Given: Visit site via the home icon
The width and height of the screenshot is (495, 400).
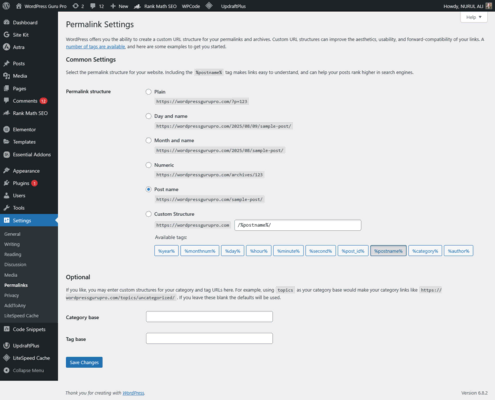Looking at the screenshot, I should click(x=19, y=6).
